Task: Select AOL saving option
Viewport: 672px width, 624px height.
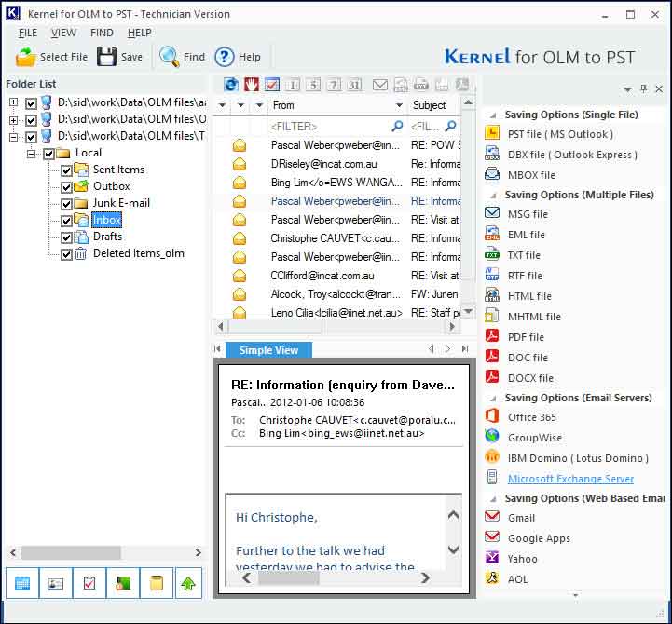Action: [x=517, y=579]
